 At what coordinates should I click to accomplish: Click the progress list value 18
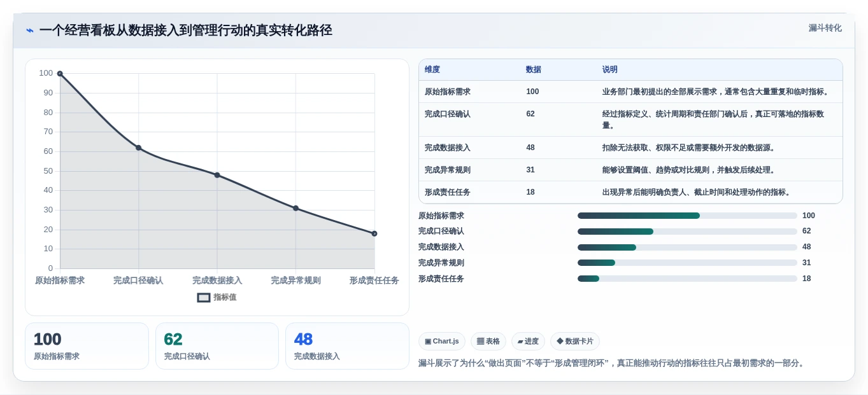(807, 279)
